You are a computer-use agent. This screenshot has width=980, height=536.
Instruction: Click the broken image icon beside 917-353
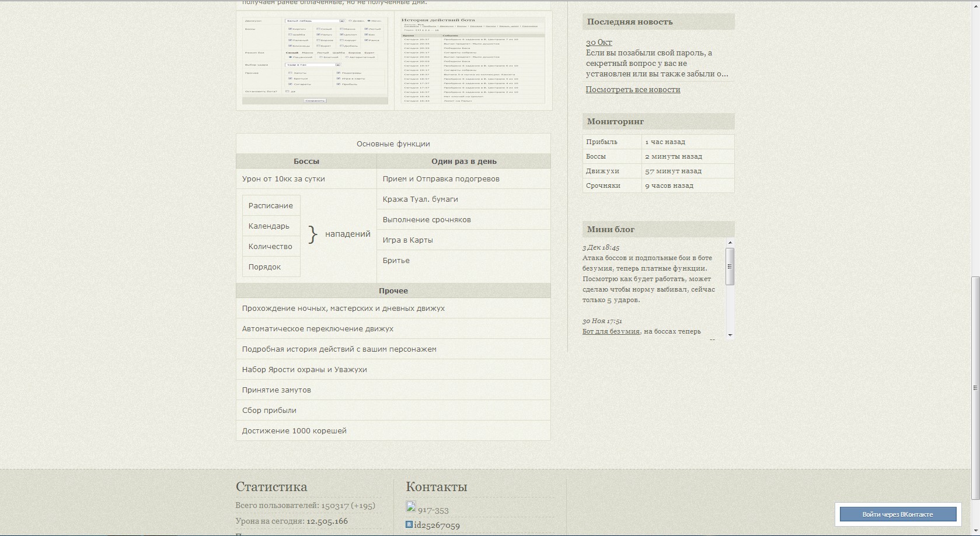pos(411,506)
